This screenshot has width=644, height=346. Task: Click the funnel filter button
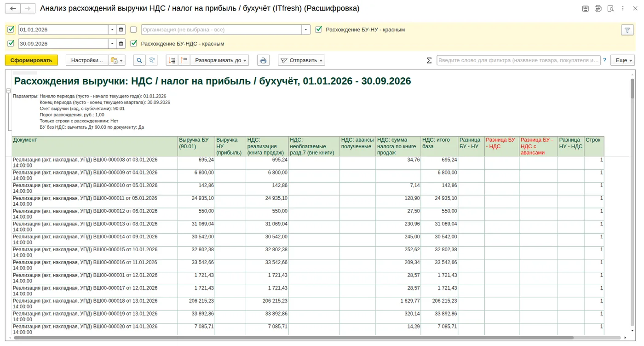(x=627, y=30)
